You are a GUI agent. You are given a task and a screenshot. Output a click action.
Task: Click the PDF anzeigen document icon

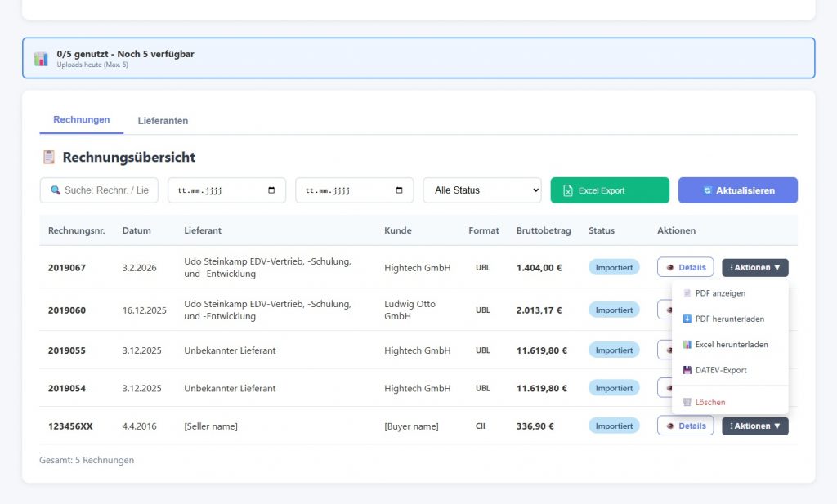coord(687,292)
